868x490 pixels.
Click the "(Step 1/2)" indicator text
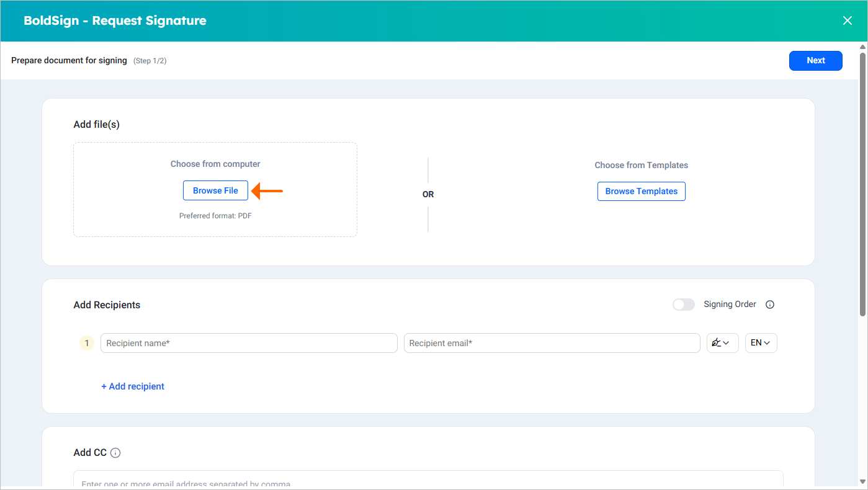click(x=150, y=61)
